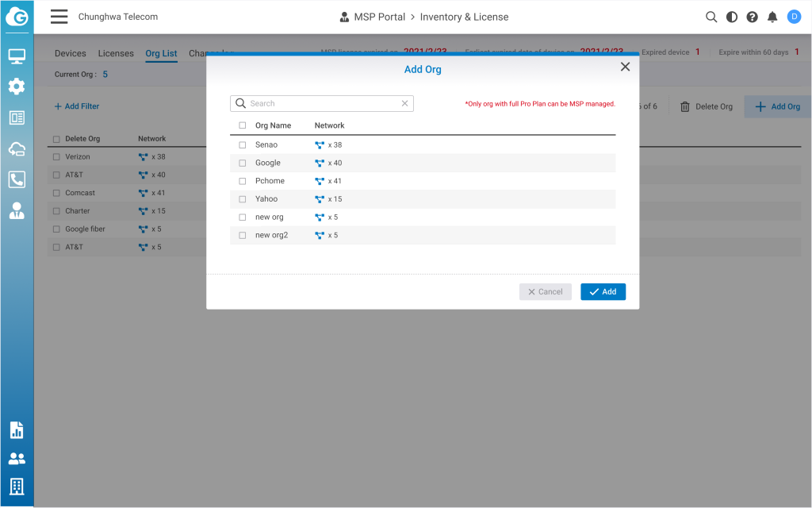812x508 pixels.
Task: Open search from the top bar
Action: point(711,16)
